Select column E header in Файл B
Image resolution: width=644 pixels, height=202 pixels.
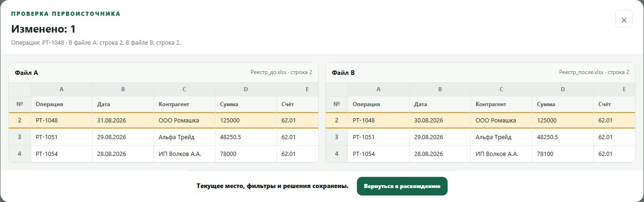coord(614,89)
